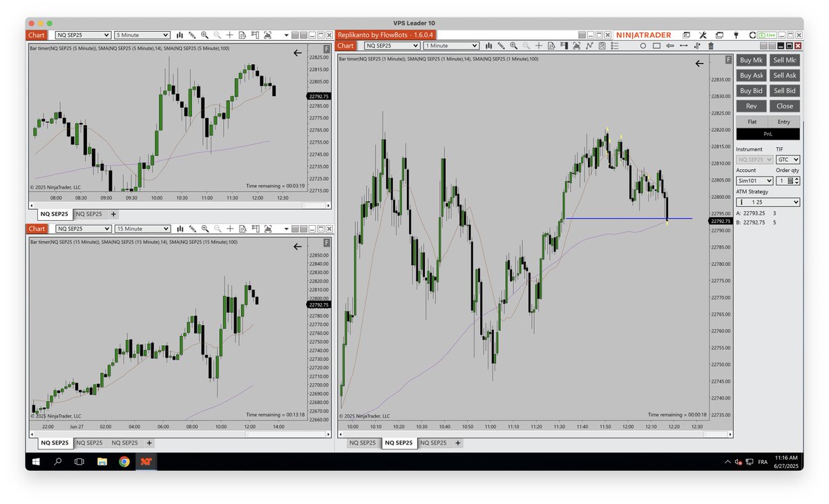Open bar type selector in 15 Minute chart

coord(180,229)
